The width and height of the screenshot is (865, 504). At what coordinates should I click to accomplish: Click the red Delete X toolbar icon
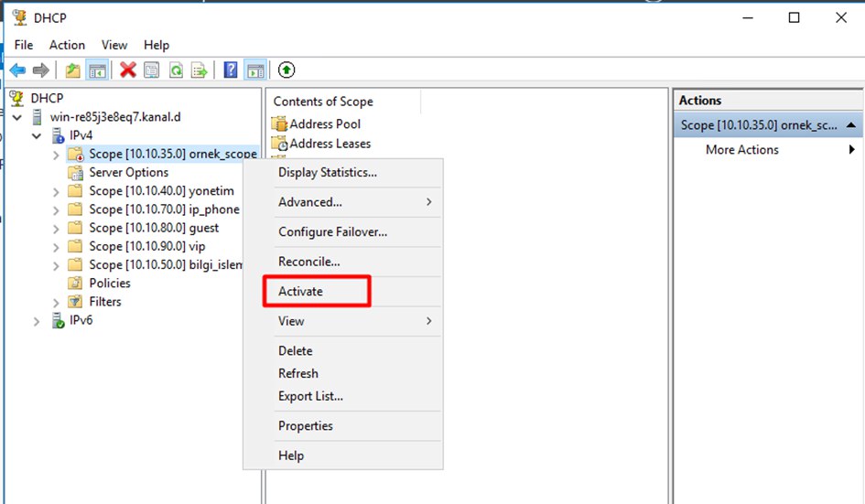pyautogui.click(x=128, y=70)
